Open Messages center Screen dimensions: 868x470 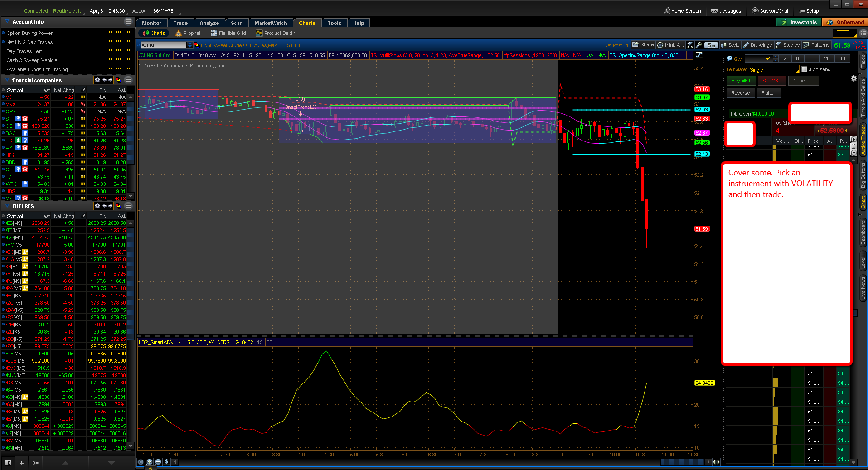[726, 11]
